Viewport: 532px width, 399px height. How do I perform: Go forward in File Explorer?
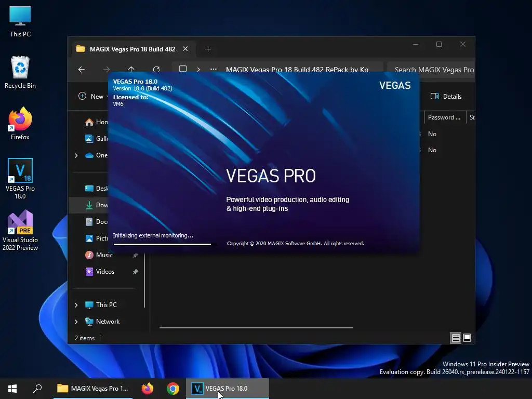(106, 70)
